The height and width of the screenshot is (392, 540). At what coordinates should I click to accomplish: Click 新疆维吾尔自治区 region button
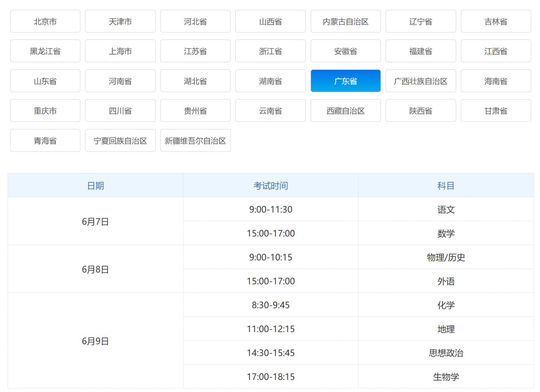click(195, 140)
